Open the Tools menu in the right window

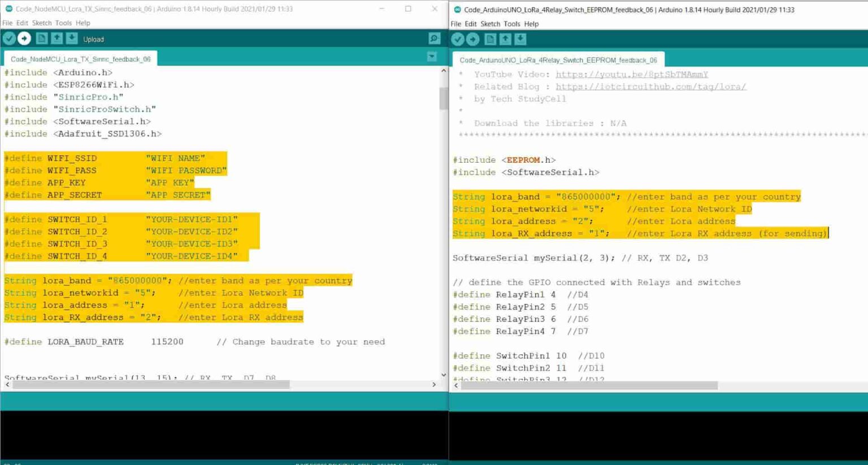512,24
